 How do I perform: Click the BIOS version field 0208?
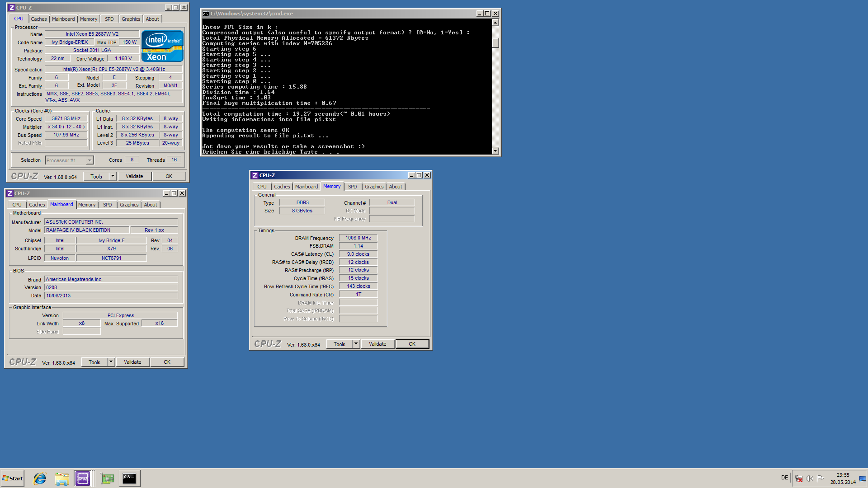click(111, 287)
